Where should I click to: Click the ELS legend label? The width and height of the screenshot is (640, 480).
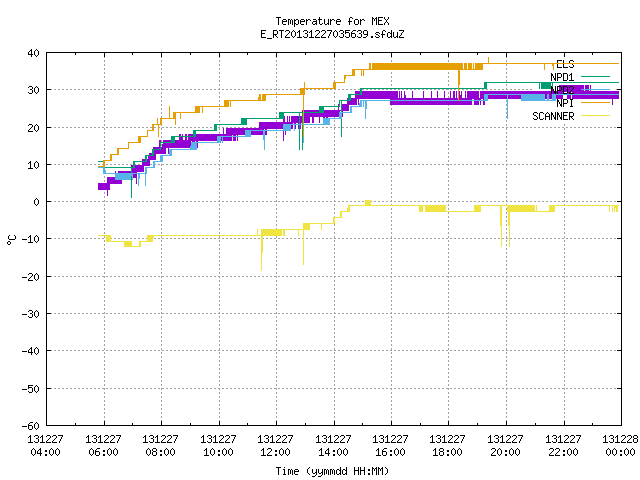[x=565, y=64]
